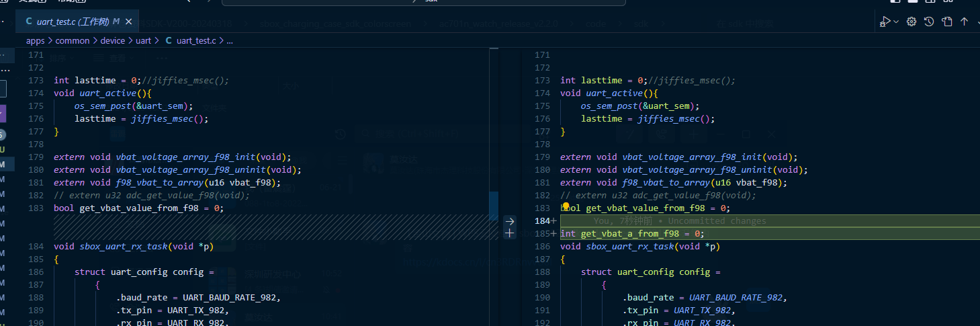The image size is (980, 326).
Task: Click line number 179 in modified pane
Action: click(542, 157)
